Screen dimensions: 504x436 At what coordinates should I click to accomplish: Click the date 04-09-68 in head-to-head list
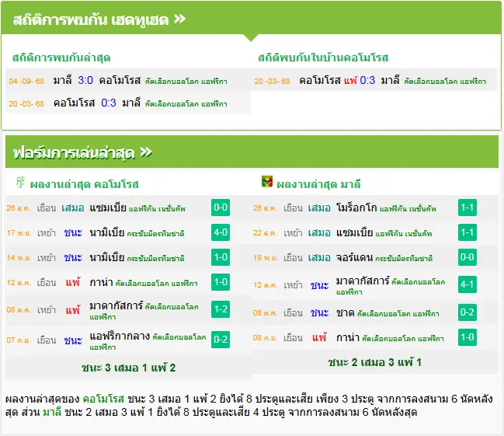pos(26,81)
